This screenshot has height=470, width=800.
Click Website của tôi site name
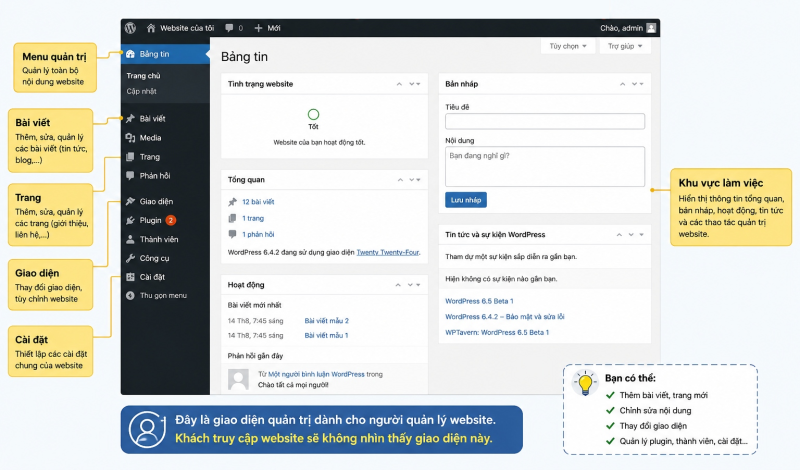(x=187, y=28)
